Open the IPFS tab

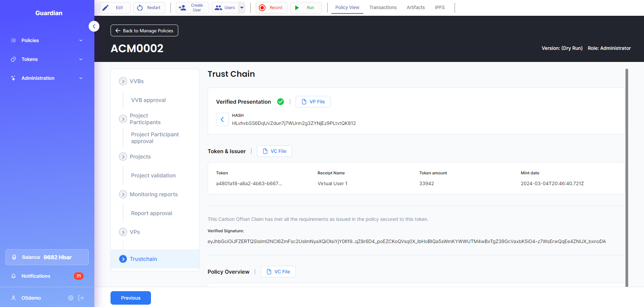click(439, 7)
